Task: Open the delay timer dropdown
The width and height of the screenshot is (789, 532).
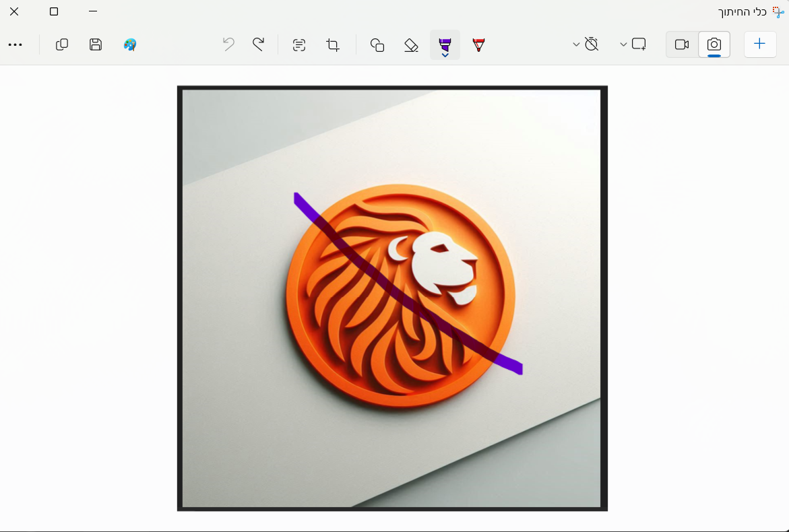Action: [x=576, y=44]
